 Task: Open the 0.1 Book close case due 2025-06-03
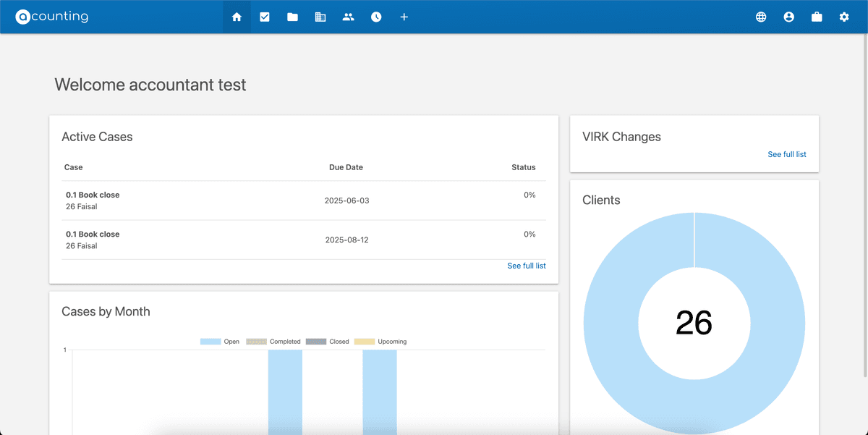click(x=304, y=200)
